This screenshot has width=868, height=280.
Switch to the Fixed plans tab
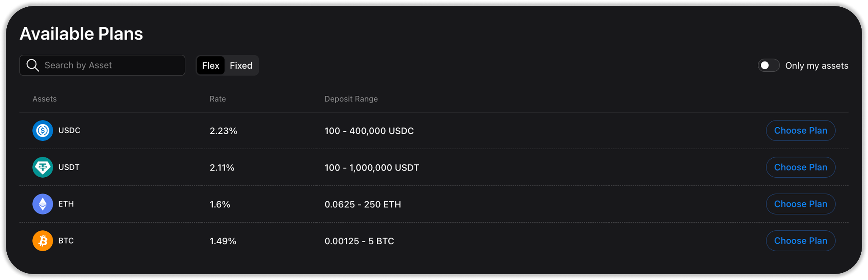coord(241,66)
